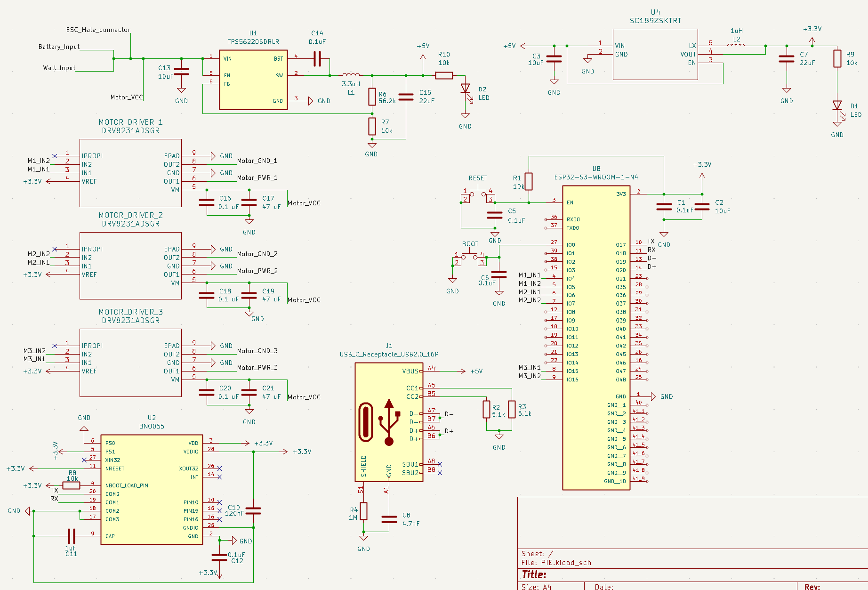Click the ESC_Male_connector label text
The width and height of the screenshot is (868, 590).
(98, 29)
